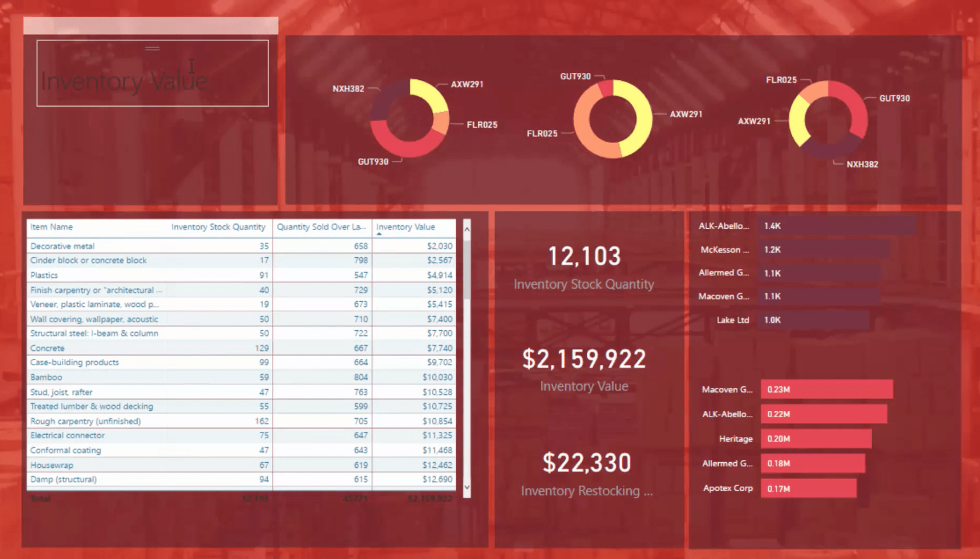Click the orange FLR025 slice in left donut
The width and height of the screenshot is (980, 559).
coord(440,123)
